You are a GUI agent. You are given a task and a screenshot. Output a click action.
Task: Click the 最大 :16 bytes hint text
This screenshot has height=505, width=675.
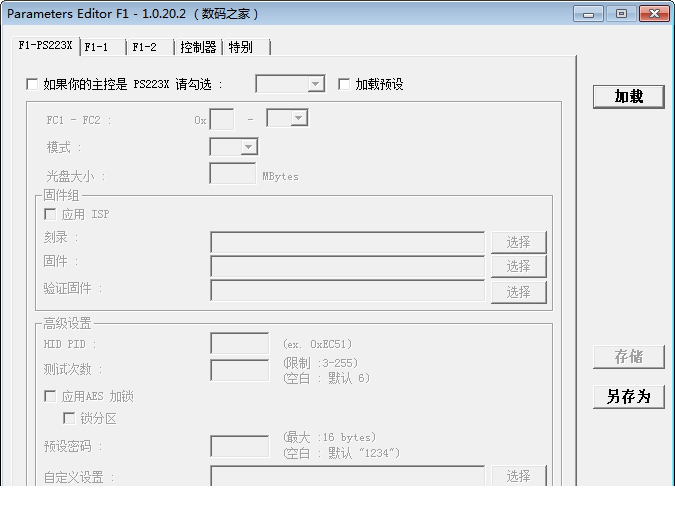[x=329, y=437]
